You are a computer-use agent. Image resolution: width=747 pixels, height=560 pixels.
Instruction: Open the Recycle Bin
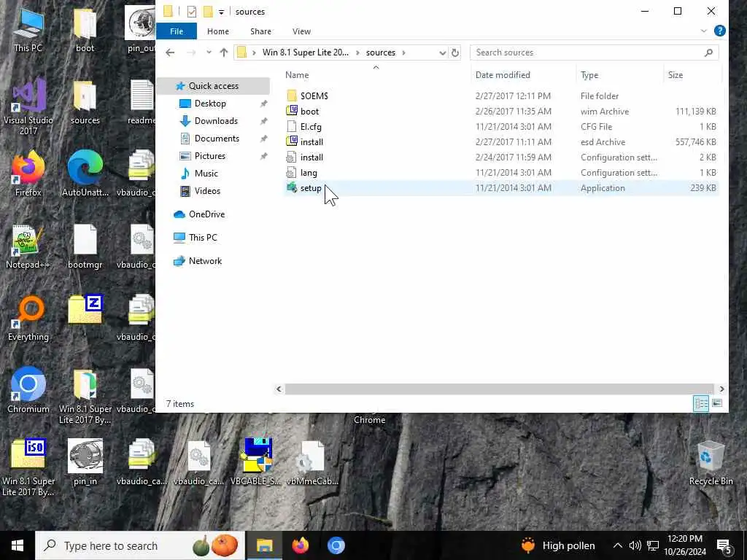[x=711, y=463]
